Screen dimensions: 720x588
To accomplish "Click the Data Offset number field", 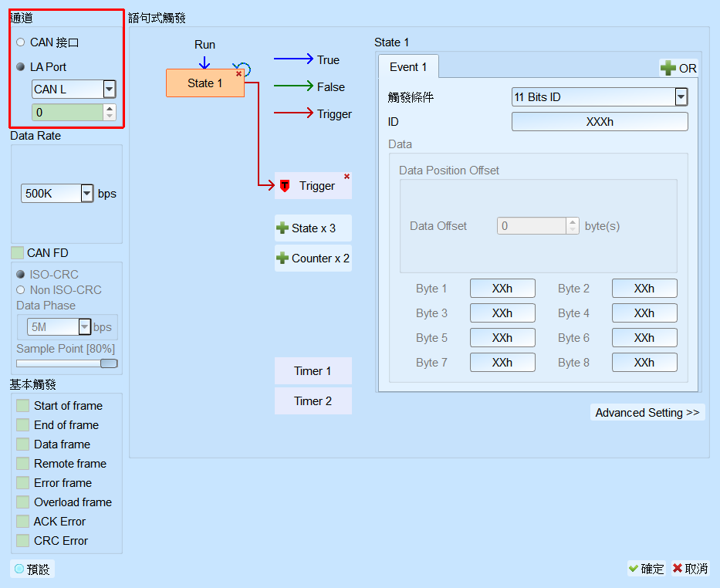I will (x=532, y=226).
